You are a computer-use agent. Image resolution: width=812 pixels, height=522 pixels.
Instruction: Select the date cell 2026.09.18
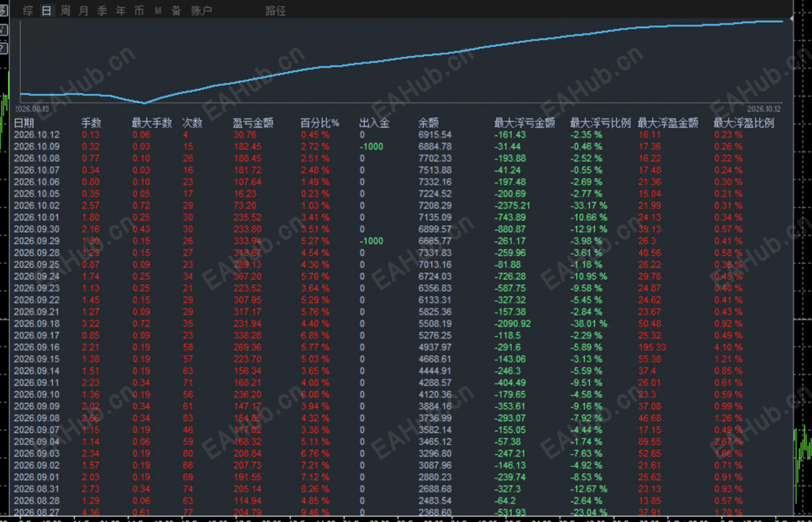[x=37, y=324]
